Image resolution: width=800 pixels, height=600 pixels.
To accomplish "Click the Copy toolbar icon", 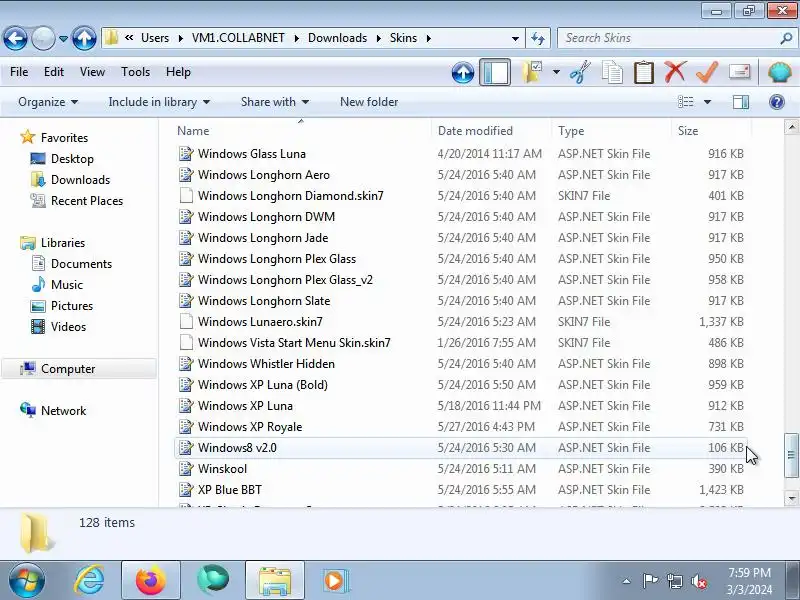I will click(x=612, y=72).
